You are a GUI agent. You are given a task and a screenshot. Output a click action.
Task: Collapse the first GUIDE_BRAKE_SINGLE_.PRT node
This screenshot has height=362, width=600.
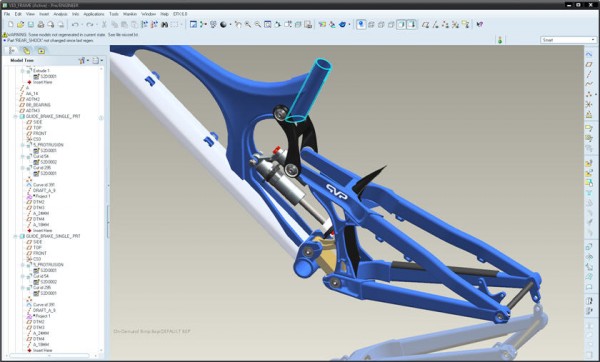15,116
